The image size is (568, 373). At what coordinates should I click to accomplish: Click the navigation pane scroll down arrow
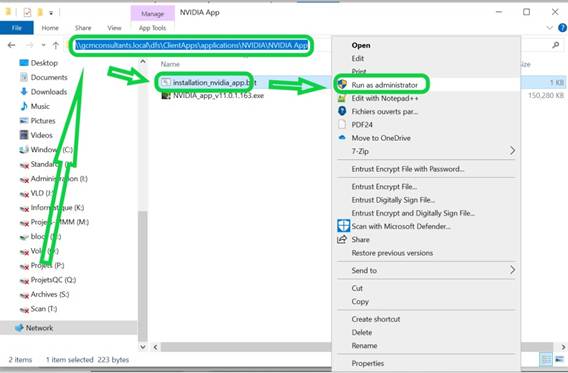pos(143,347)
